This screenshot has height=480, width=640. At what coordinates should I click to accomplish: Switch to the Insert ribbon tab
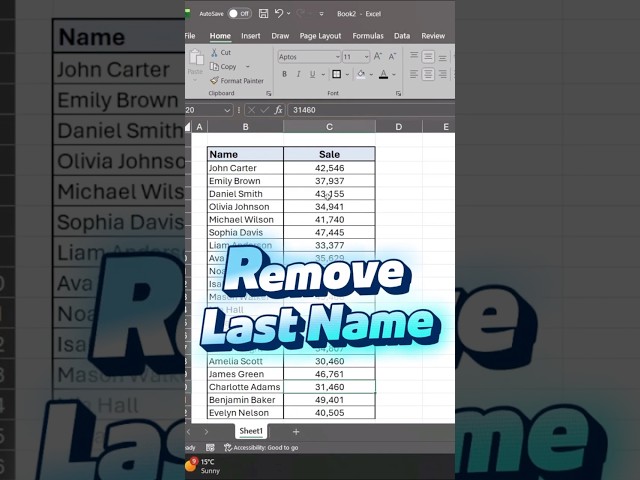(251, 36)
